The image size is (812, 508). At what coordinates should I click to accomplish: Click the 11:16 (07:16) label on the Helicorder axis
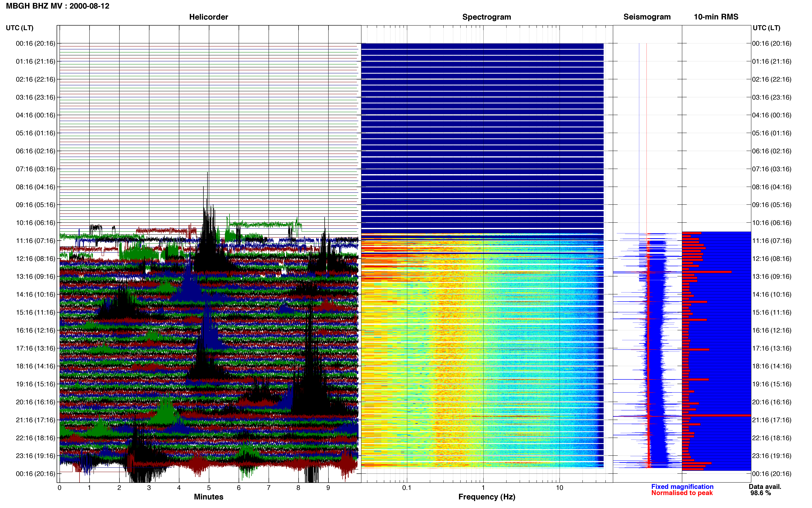pos(35,241)
